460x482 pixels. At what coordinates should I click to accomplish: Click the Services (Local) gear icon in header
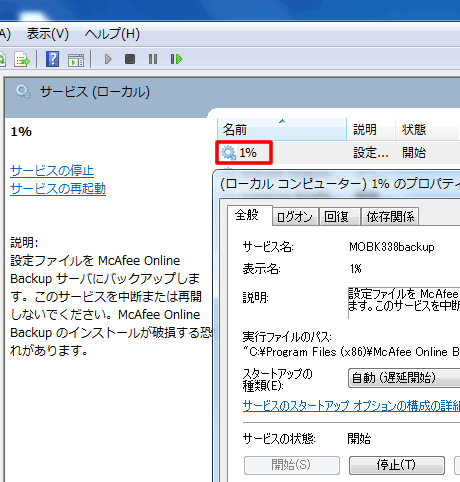tap(23, 92)
